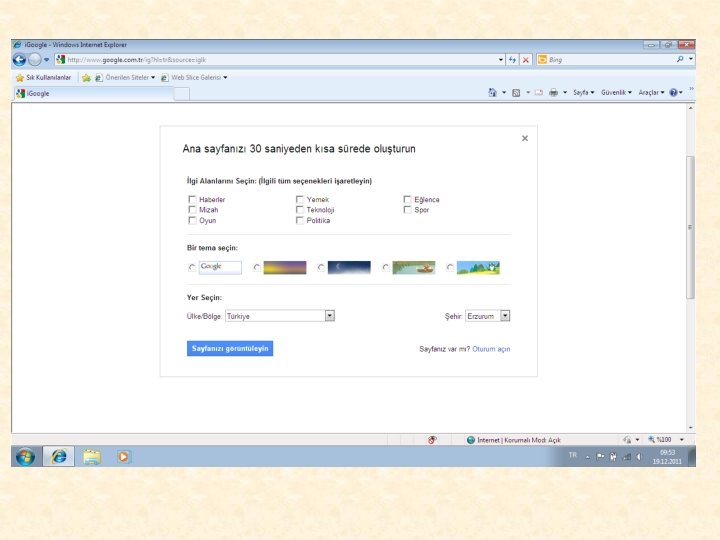Select the green hills theme radio button
Screen dimensions: 720x540
coord(450,267)
